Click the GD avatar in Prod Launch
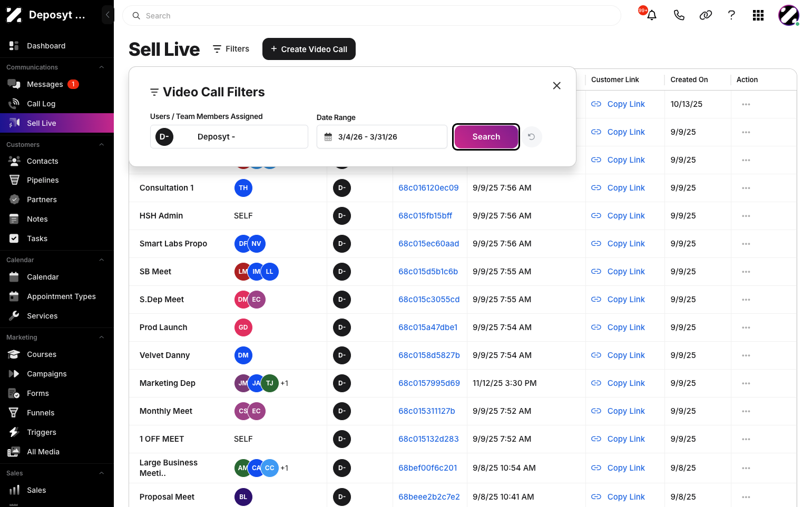This screenshot has height=507, width=812. click(243, 327)
